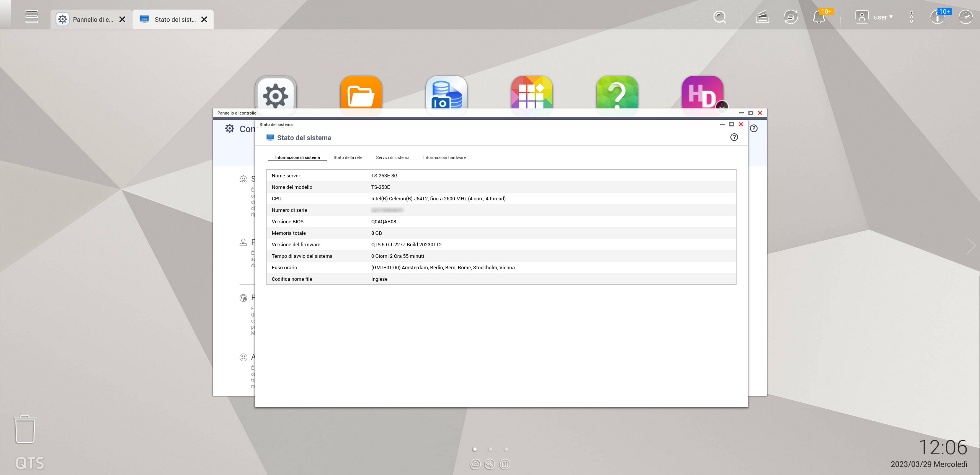Select the third desktop page dot
Image resolution: width=980 pixels, height=475 pixels.
pyautogui.click(x=506, y=449)
